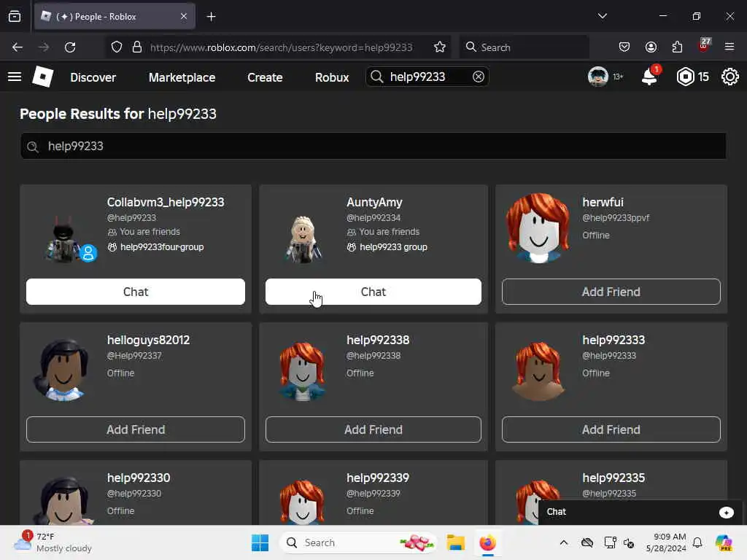Focus the Roblox header search box
747x560 pixels.
pos(427,77)
